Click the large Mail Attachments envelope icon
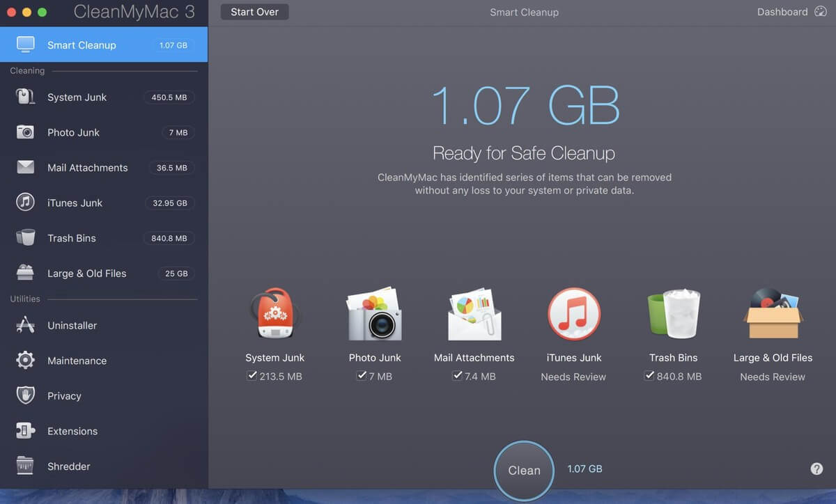Screen dimensions: 836x504 (474, 314)
